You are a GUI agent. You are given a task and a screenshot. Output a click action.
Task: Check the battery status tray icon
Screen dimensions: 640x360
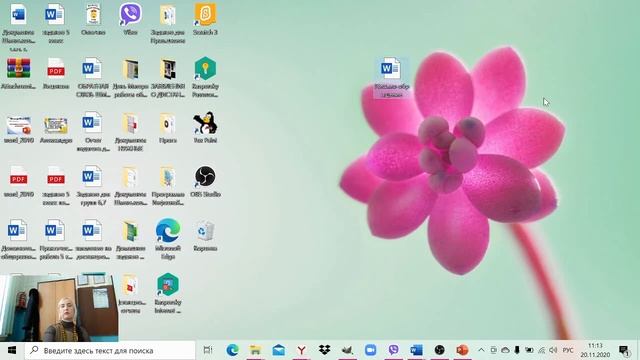529,350
